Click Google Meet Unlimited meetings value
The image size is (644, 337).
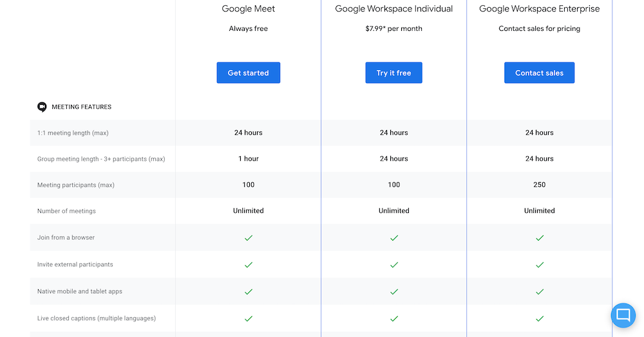click(249, 211)
